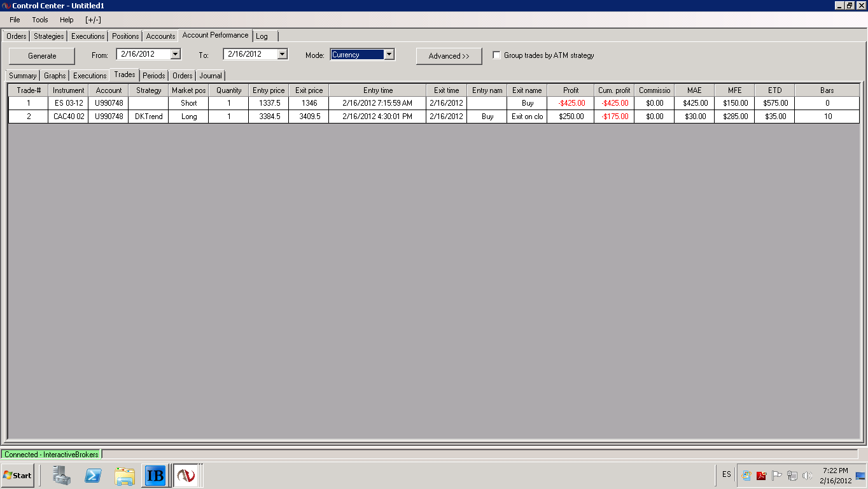Select the Account Performance tab
868x489 pixels.
point(216,35)
